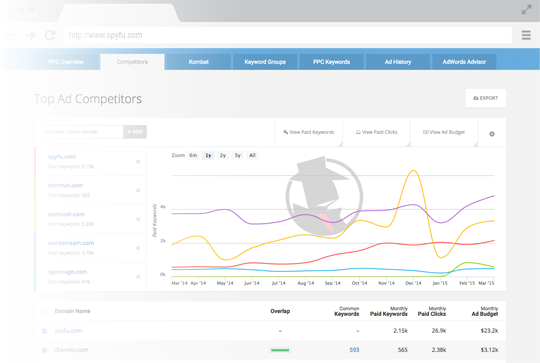Open the dtermin.com link in sidebar list

click(65, 186)
